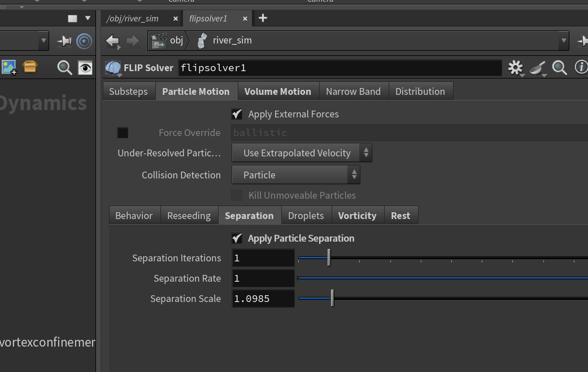Click the orange shelf box icon
Viewport: 588px width, 372px height.
point(29,67)
